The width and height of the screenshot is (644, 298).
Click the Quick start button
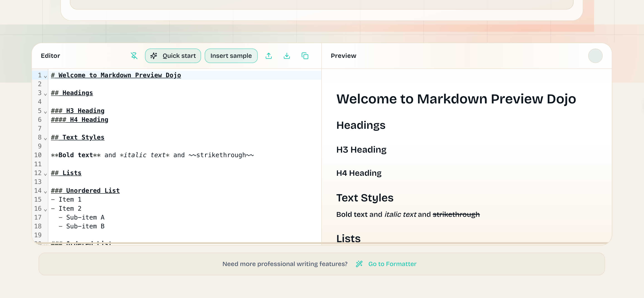(173, 56)
